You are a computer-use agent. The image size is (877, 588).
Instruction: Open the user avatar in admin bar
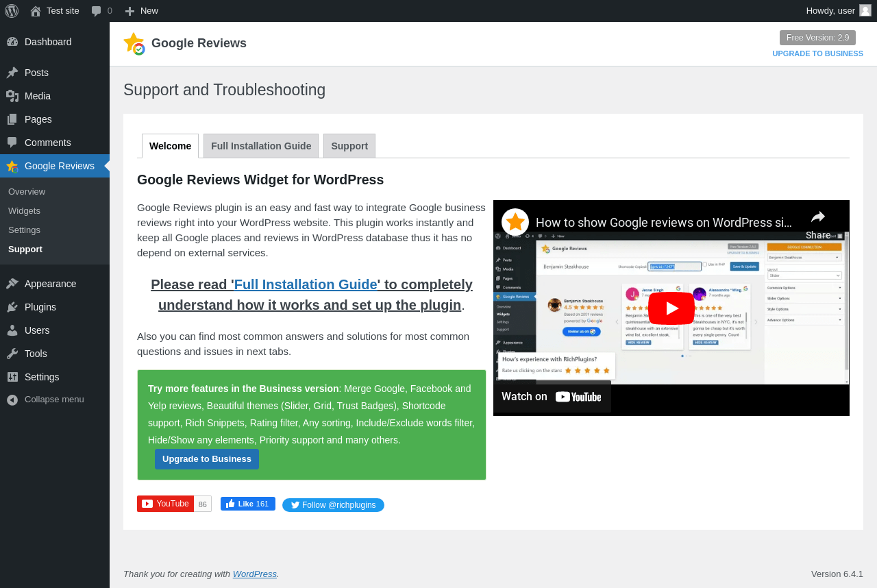tap(865, 10)
